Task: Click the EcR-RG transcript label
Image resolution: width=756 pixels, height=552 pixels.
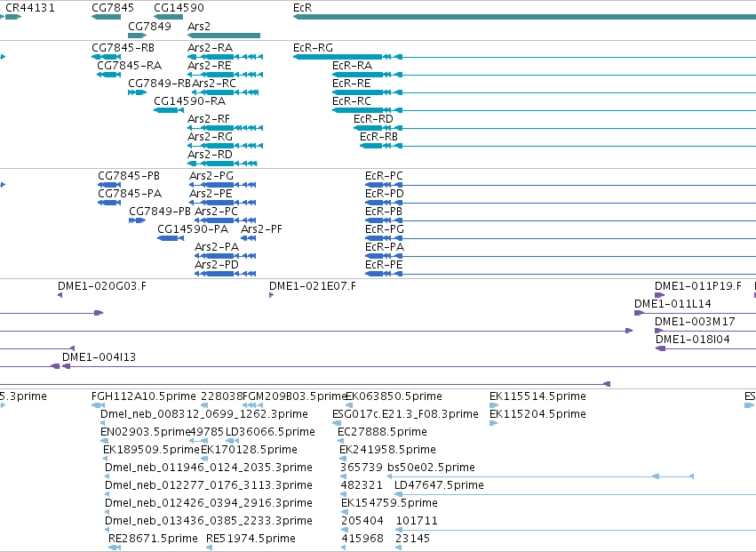Action: tap(313, 48)
